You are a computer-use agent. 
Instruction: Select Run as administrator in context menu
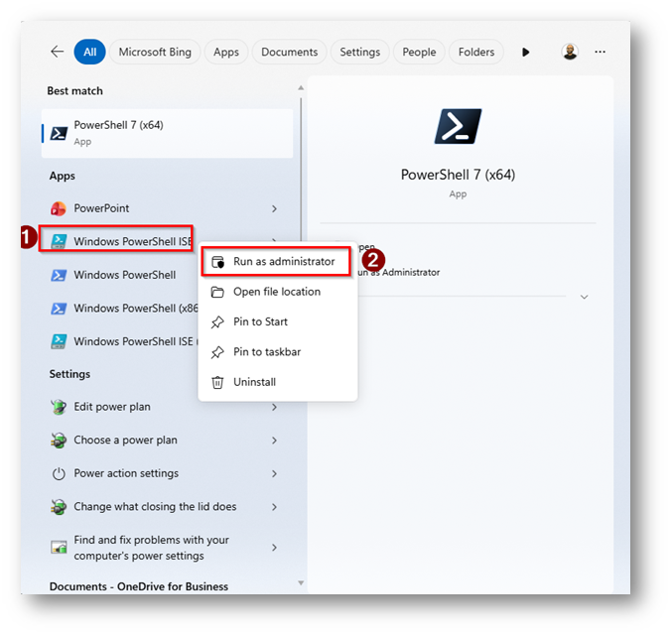(284, 262)
